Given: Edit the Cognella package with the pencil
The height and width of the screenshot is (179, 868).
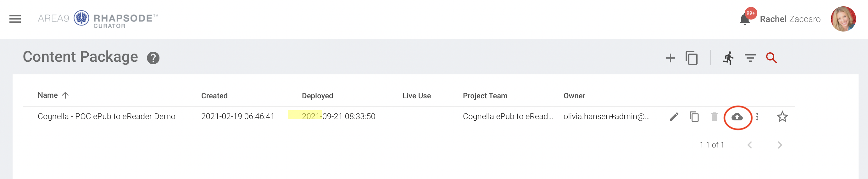Looking at the screenshot, I should pyautogui.click(x=674, y=117).
